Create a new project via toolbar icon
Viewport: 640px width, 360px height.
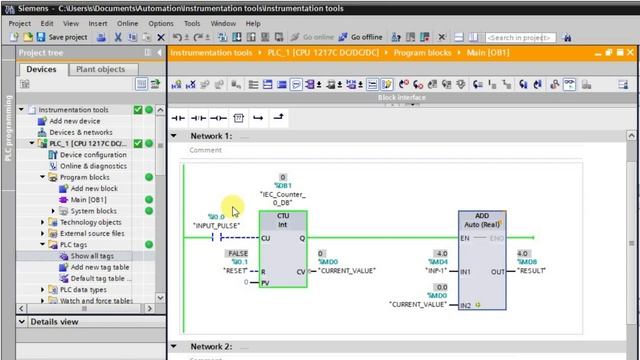(x=14, y=37)
